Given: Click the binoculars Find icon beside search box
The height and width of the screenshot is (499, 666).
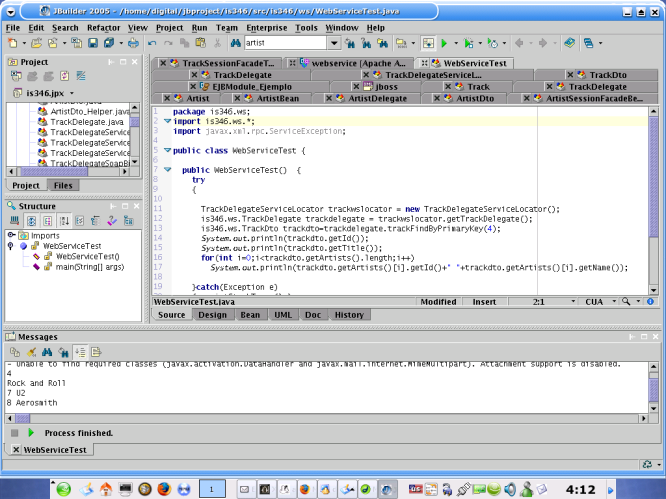Looking at the screenshot, I should pos(234,44).
